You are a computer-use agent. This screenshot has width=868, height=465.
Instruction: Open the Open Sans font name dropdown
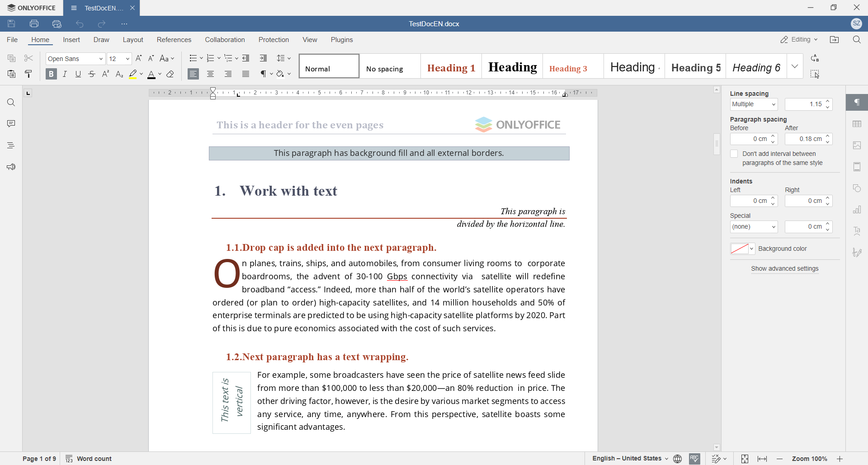(75, 59)
